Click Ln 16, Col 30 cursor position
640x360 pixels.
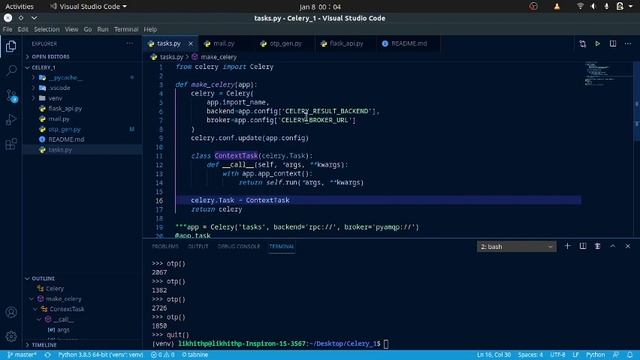point(494,355)
